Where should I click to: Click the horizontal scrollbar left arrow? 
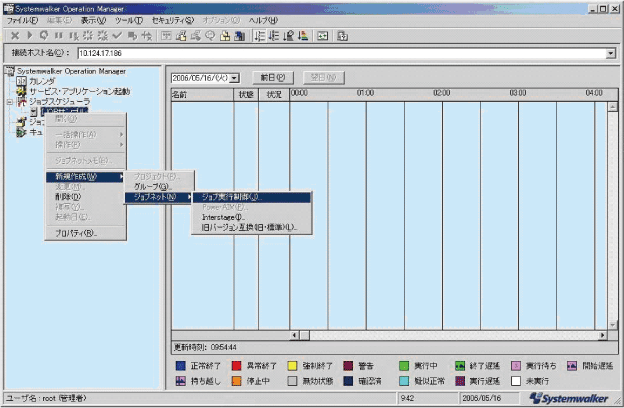coord(294,335)
